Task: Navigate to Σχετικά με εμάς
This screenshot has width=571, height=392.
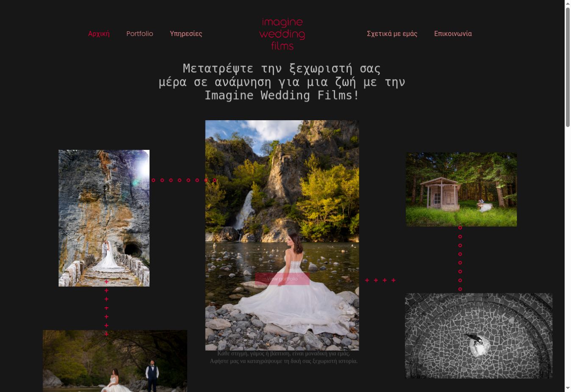Action: pyautogui.click(x=392, y=34)
